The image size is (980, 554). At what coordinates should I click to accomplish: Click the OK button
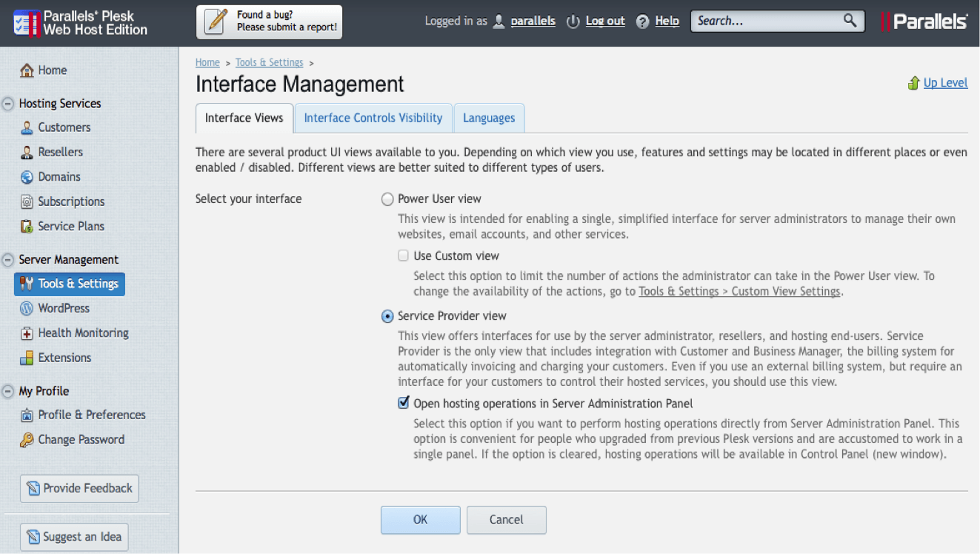coord(421,520)
